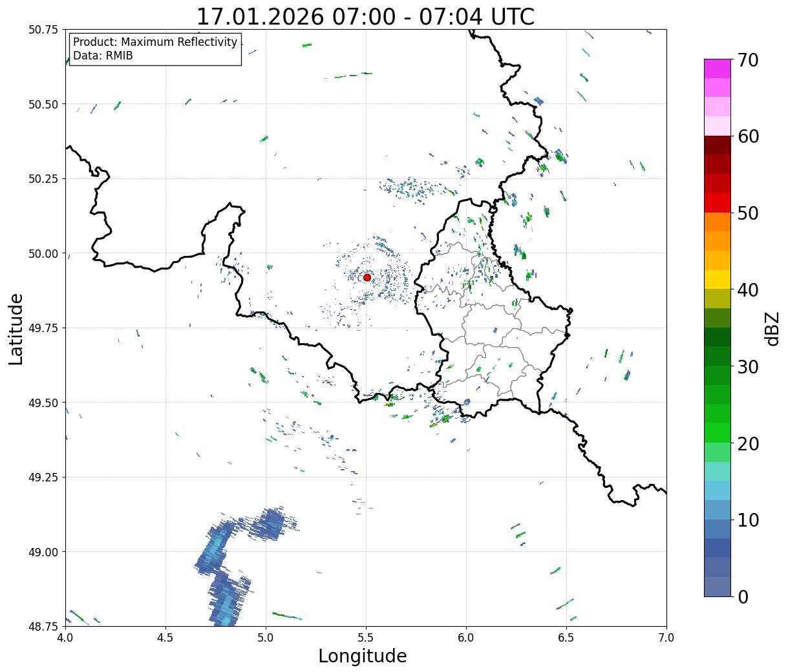Click the 'Latitude' axis label

pos(16,328)
